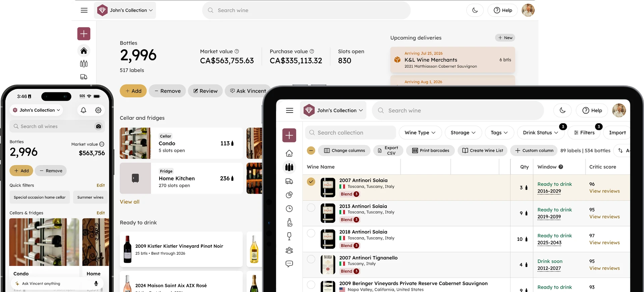This screenshot has height=292, width=644.
Task: Open Home icon in tablet sidebar
Action: tap(289, 153)
